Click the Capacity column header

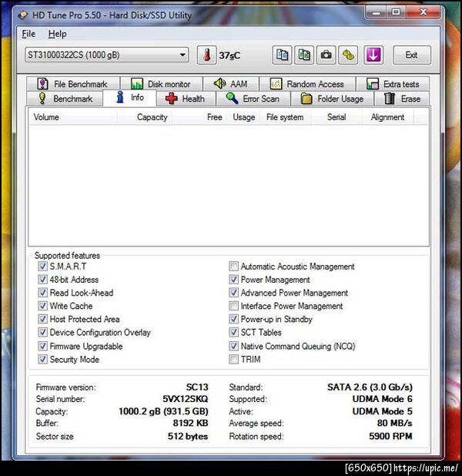(144, 117)
